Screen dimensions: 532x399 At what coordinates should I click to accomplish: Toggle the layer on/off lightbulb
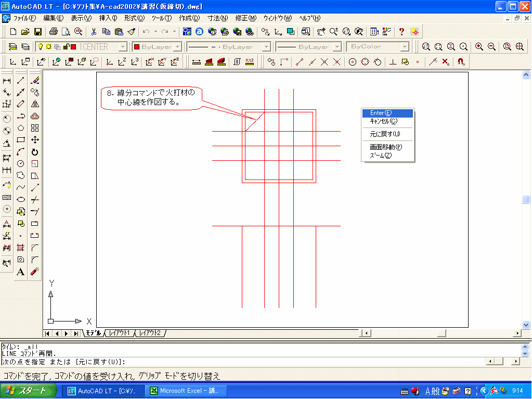click(41, 46)
